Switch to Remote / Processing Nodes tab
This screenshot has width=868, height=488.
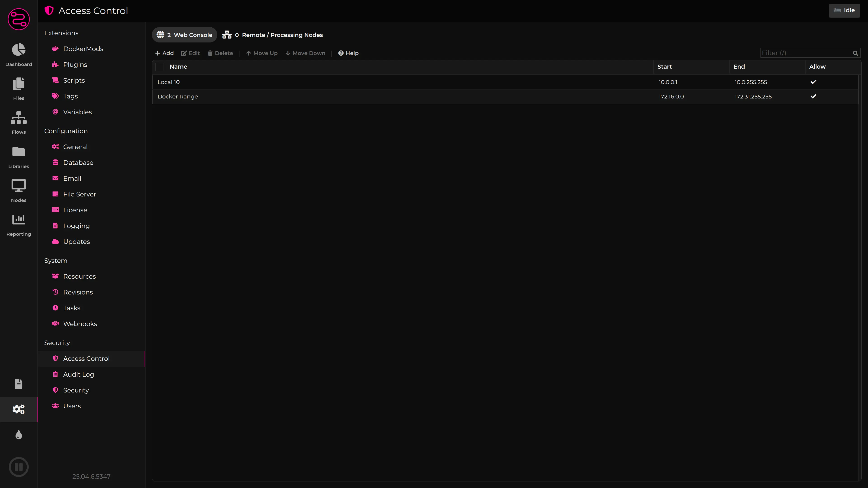tap(272, 35)
